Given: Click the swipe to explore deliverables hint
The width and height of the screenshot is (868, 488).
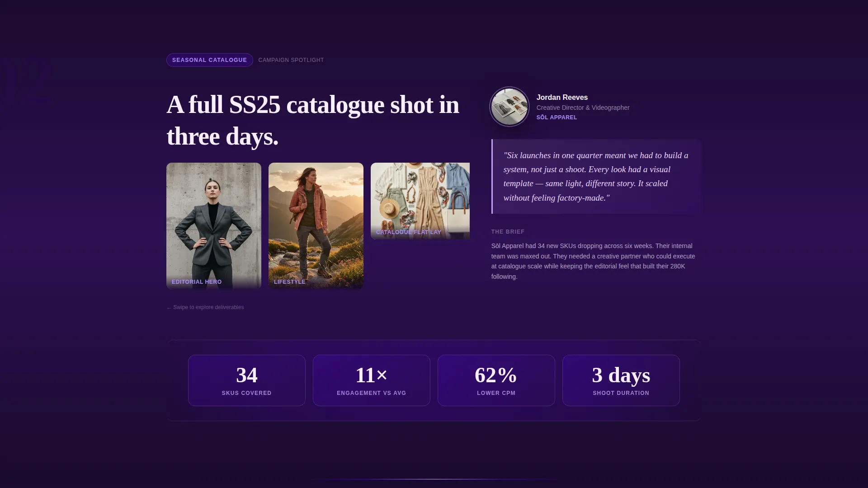Looking at the screenshot, I should coord(205,307).
